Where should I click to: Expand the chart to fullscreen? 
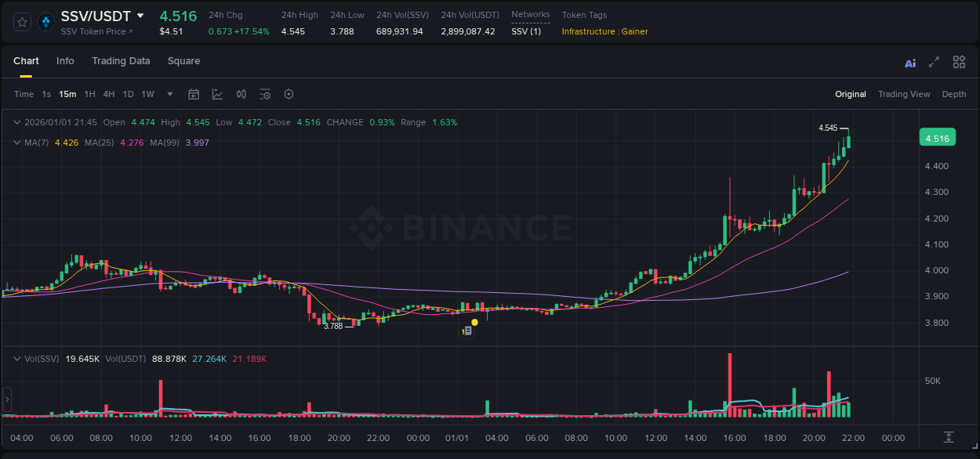[932, 62]
